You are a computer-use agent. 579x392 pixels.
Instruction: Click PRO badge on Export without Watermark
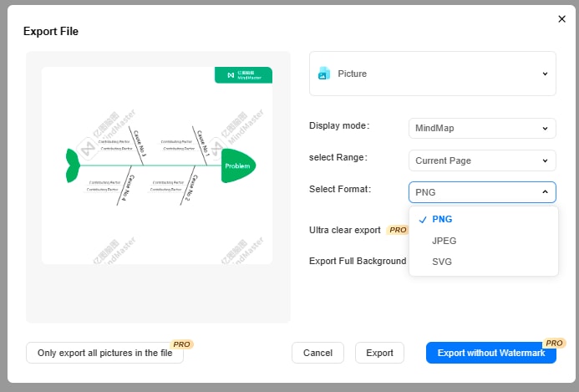554,343
